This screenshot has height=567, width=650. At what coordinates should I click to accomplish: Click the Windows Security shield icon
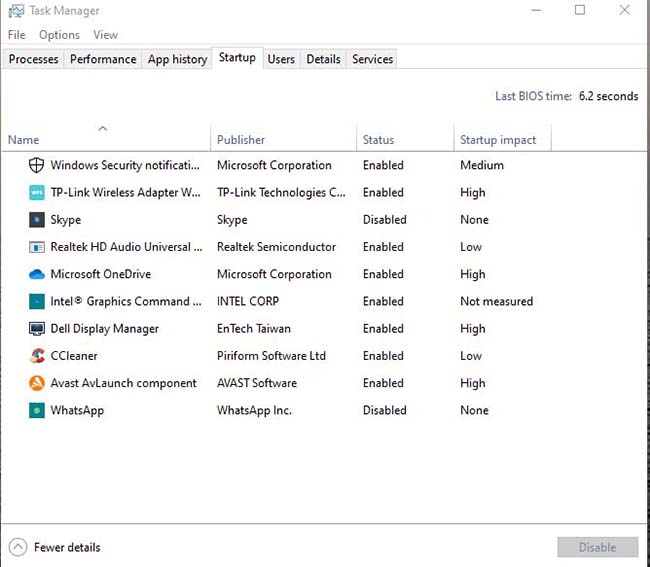[36, 165]
